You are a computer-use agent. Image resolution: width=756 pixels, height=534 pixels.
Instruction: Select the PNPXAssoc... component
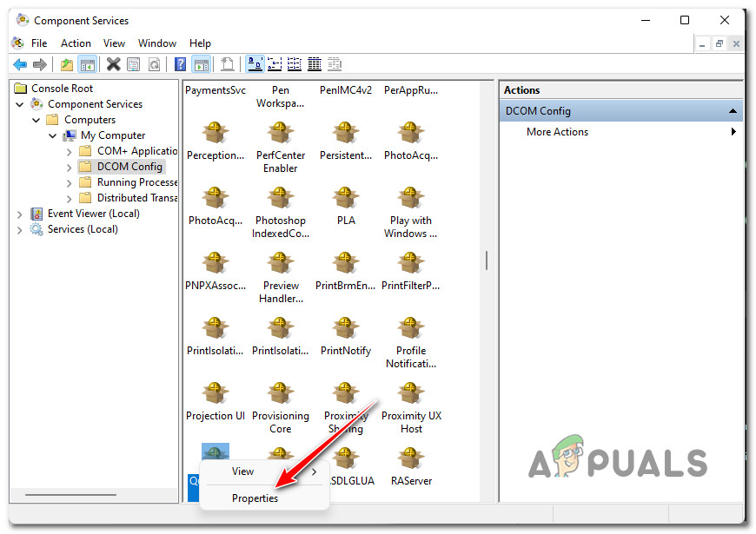[215, 271]
